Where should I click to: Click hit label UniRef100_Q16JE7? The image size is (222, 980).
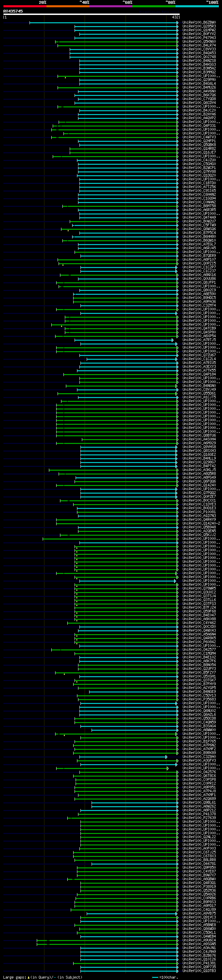point(199,152)
